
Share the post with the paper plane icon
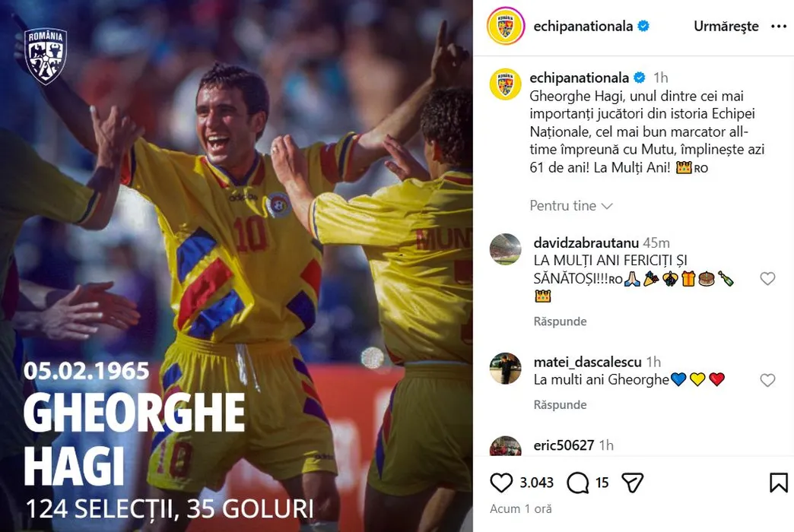pyautogui.click(x=633, y=483)
